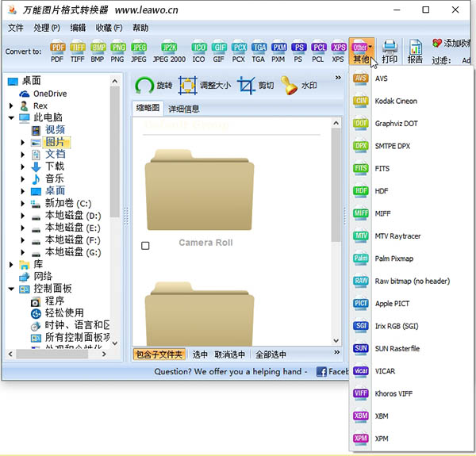Image resolution: width=476 pixels, height=456 pixels.
Task: Click 选中 select button
Action: point(200,354)
